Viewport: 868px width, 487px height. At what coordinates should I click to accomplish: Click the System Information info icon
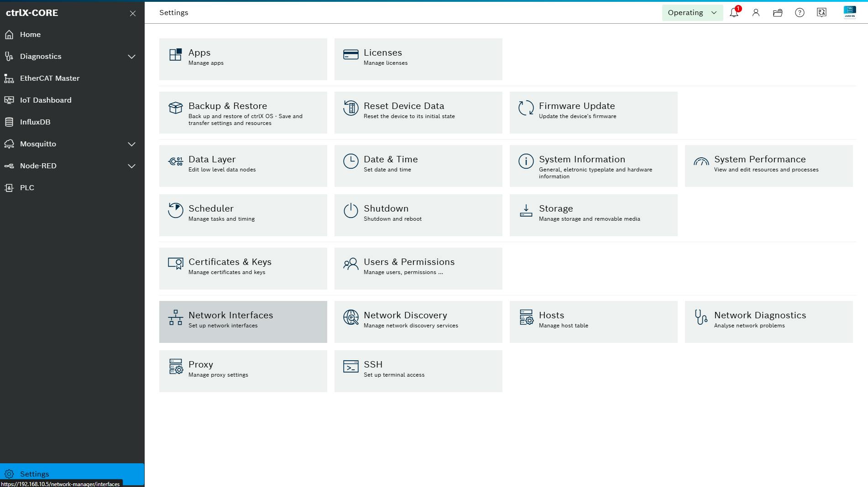tap(526, 161)
